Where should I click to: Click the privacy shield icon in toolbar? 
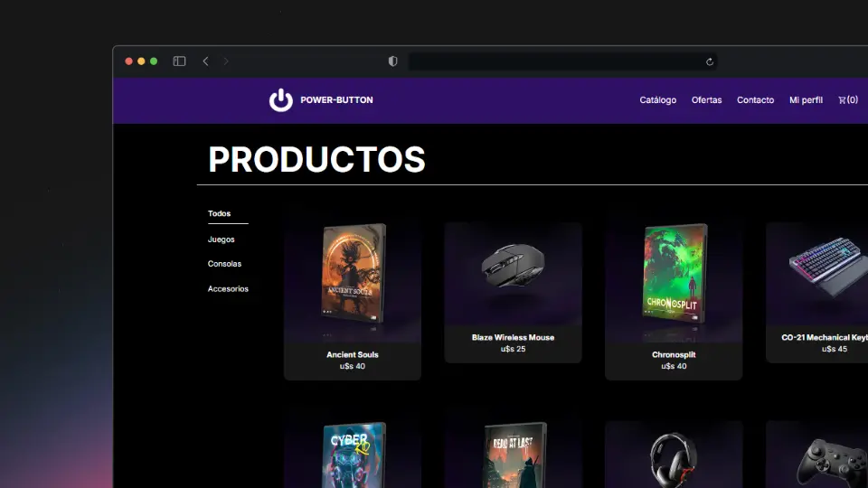pyautogui.click(x=393, y=61)
